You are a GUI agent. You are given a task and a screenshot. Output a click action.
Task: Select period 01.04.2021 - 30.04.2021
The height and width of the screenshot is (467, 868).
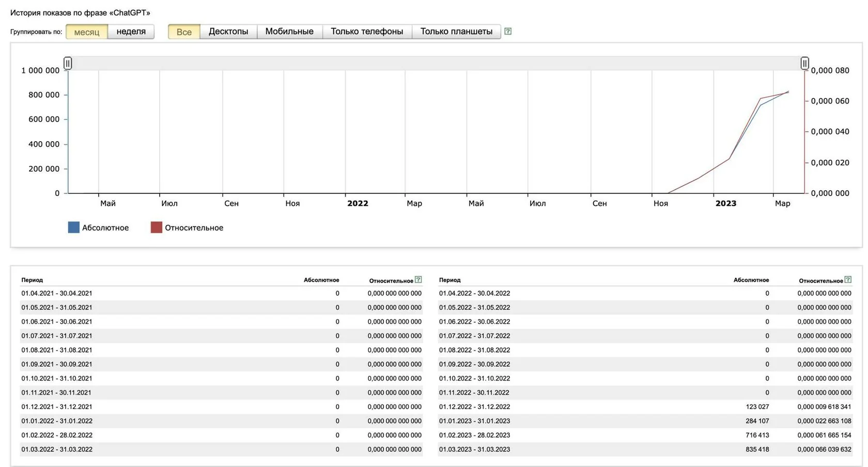[57, 293]
